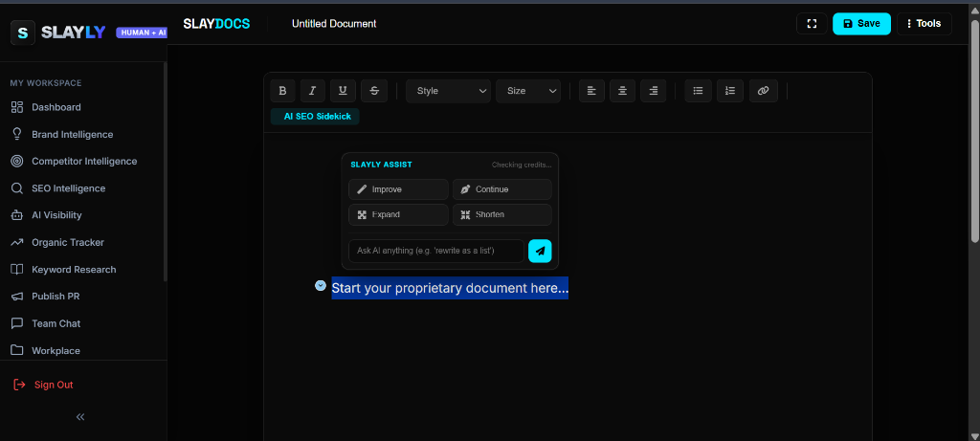Click the selected text 'Start your proprietary document here...'
980x441 pixels.
click(x=450, y=288)
